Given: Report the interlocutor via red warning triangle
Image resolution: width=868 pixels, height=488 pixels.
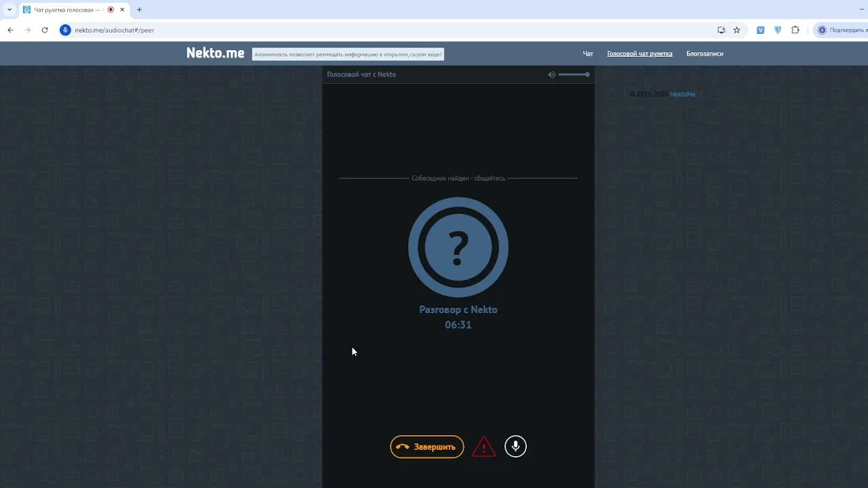Looking at the screenshot, I should click(x=484, y=447).
